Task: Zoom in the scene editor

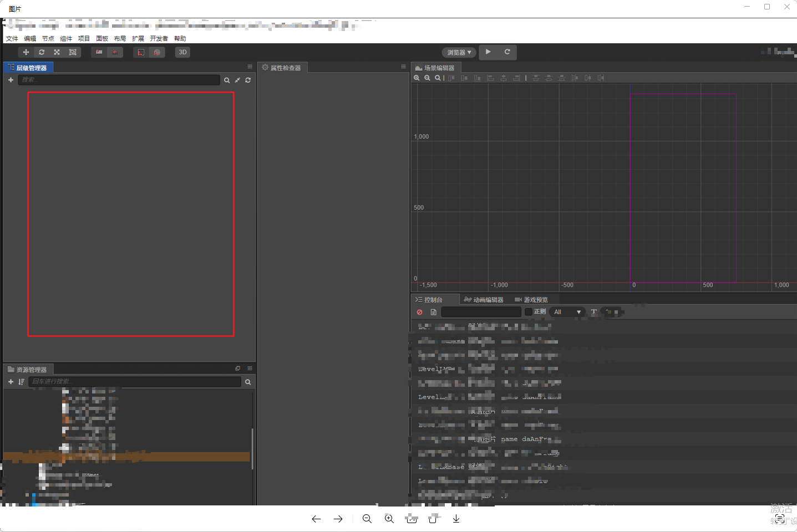Action: [x=417, y=78]
